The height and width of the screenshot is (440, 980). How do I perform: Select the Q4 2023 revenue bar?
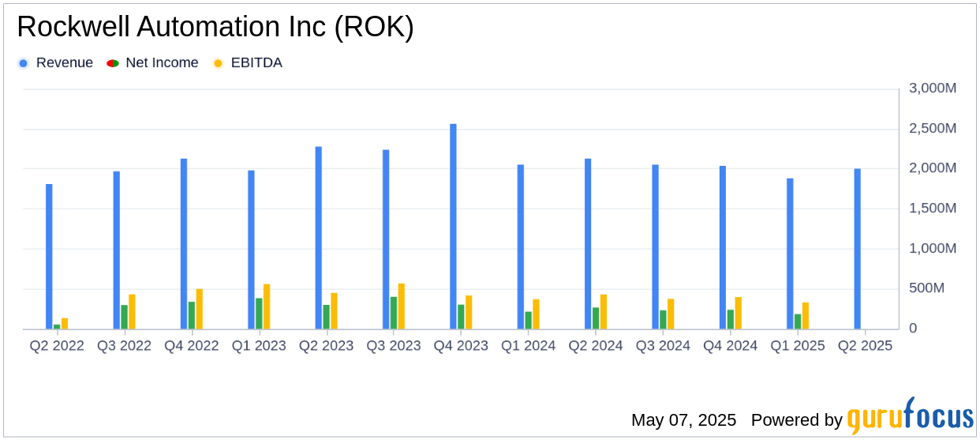pyautogui.click(x=453, y=226)
